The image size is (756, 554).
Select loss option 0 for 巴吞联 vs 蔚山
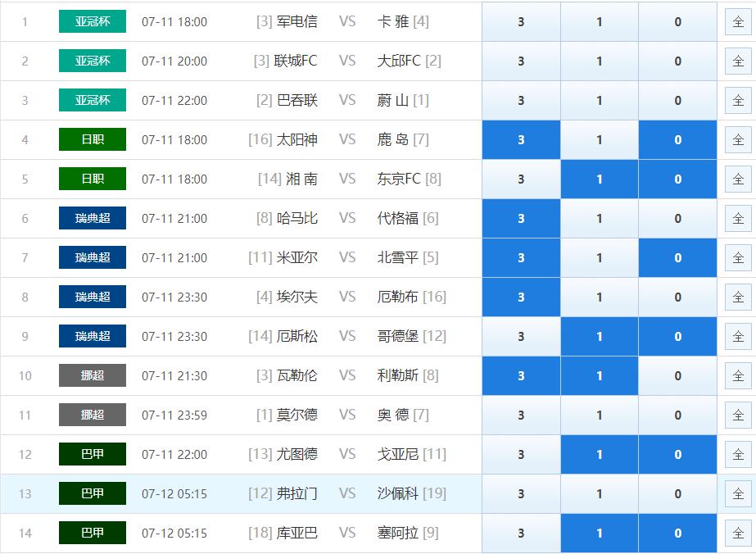[x=677, y=101]
